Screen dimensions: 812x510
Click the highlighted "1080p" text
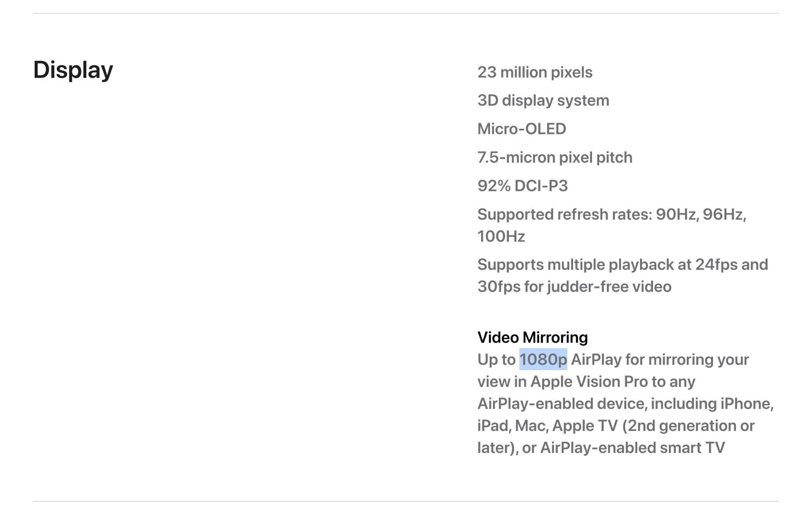click(x=543, y=360)
